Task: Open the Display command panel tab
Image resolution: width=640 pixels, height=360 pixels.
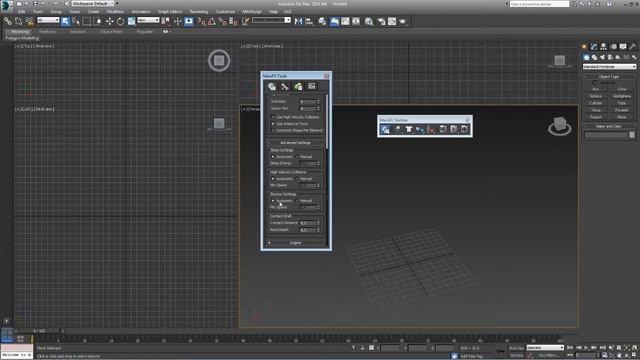Action: point(623,47)
